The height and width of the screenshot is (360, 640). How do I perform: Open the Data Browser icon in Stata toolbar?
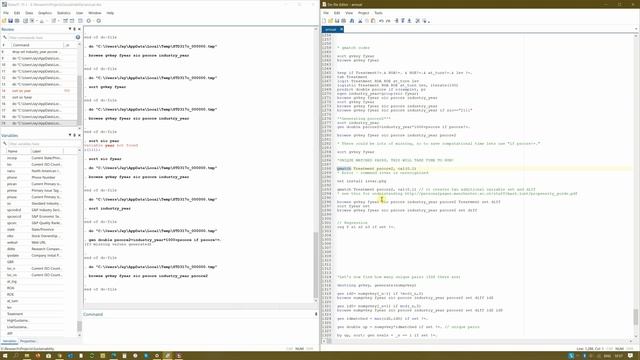(x=72, y=21)
